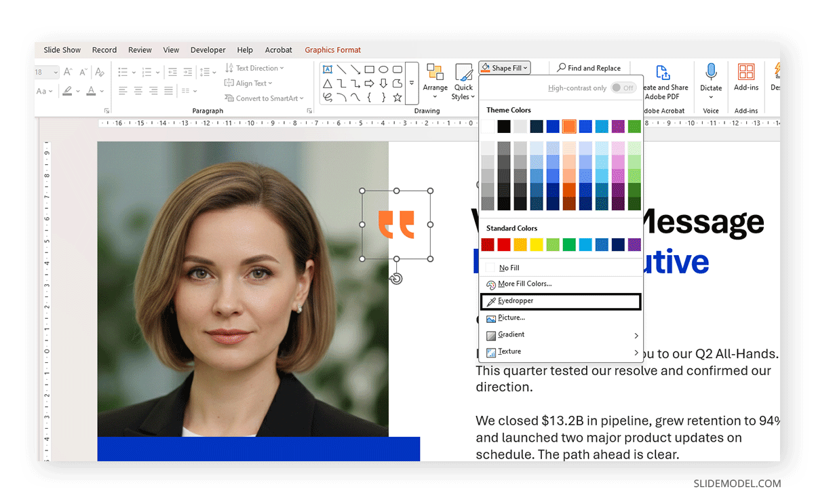Pick the yellow standard color swatch
Screen dimensions: 814x504
click(x=537, y=244)
